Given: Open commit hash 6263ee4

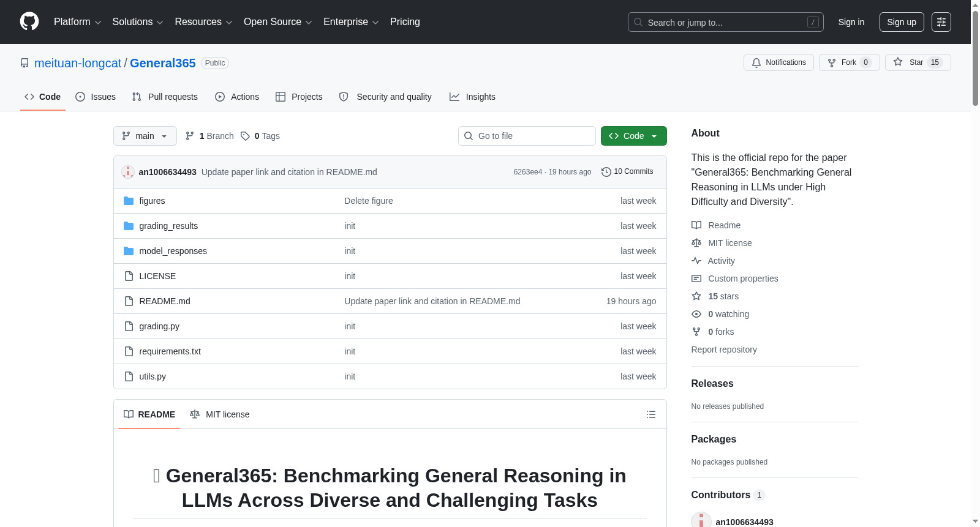Looking at the screenshot, I should pyautogui.click(x=528, y=172).
